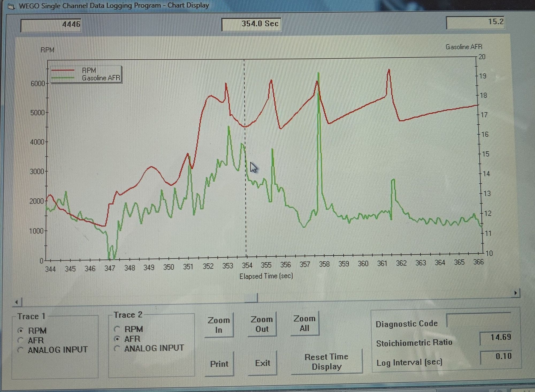Image resolution: width=535 pixels, height=392 pixels.
Task: Exit the chart display
Action: [262, 363]
